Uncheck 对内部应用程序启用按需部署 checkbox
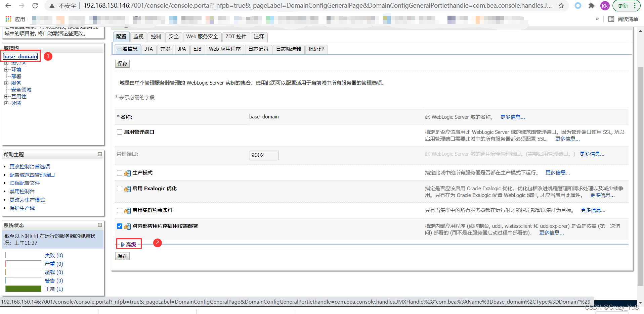The height and width of the screenshot is (314, 644). point(120,226)
